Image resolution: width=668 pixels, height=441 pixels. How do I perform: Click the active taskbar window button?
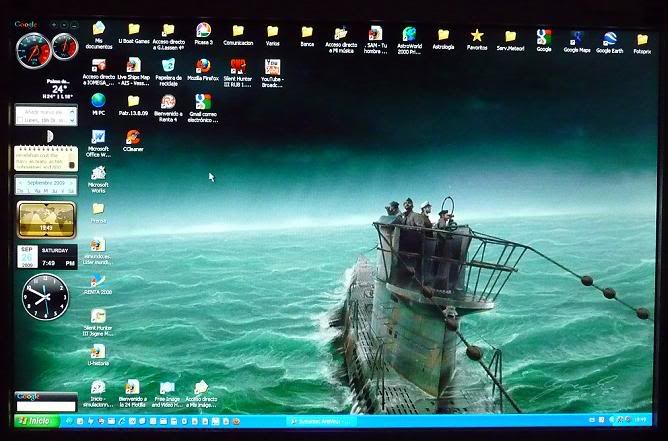coord(322,421)
